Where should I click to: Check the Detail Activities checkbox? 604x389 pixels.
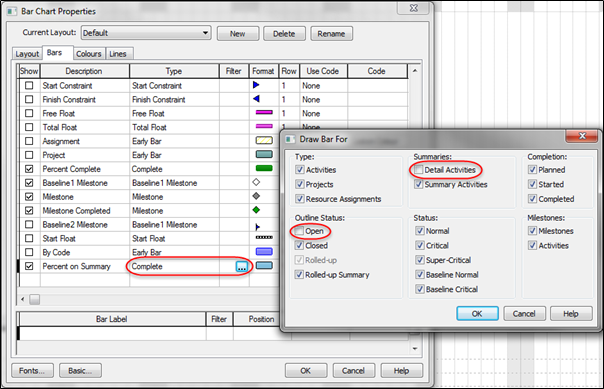pyautogui.click(x=419, y=170)
